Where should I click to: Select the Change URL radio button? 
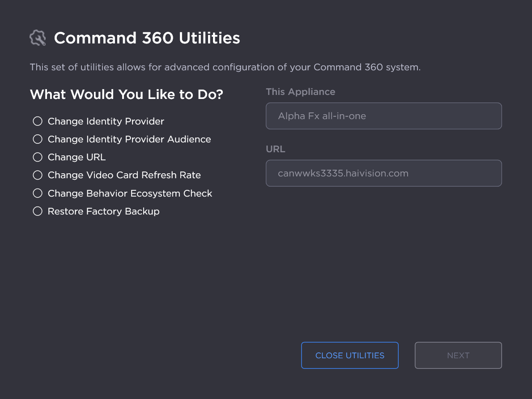[38, 157]
